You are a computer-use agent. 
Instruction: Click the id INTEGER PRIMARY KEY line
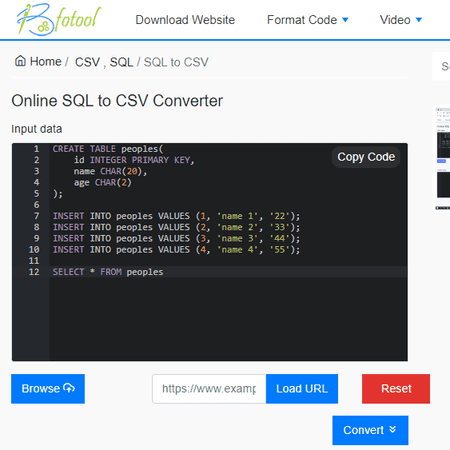134,160
